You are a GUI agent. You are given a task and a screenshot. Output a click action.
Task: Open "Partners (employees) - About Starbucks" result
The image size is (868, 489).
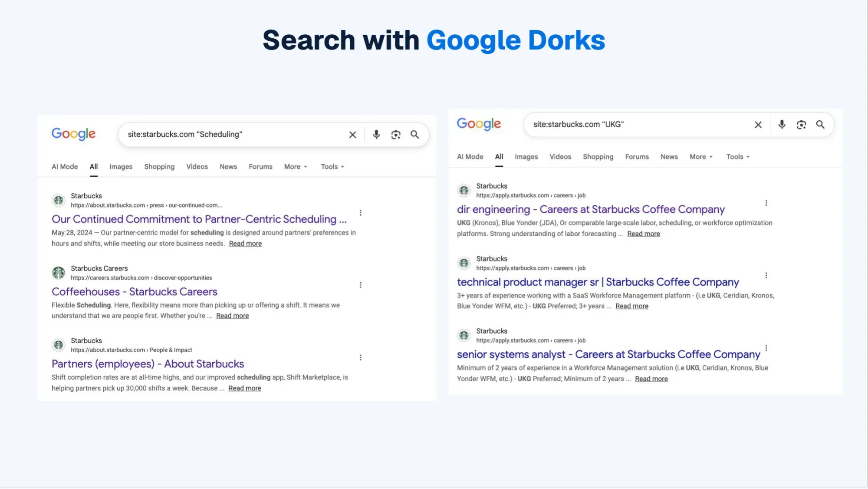point(148,364)
